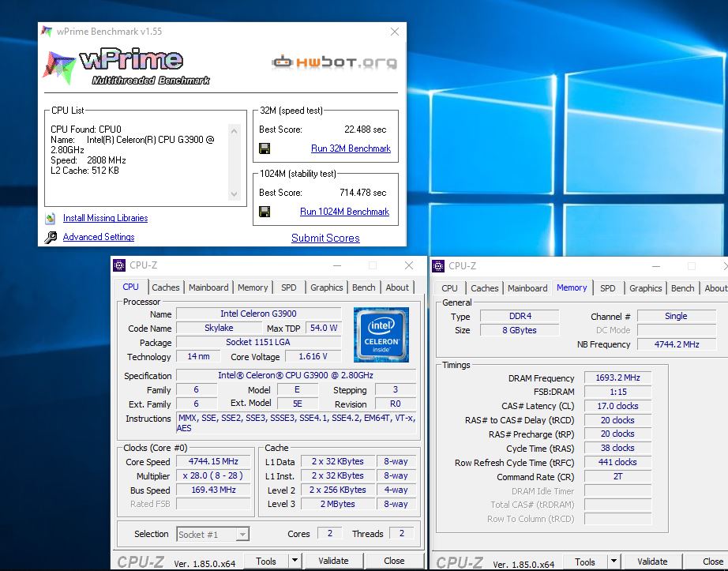The height and width of the screenshot is (571, 728).
Task: Close the wPrime Benchmark window
Action: [x=395, y=32]
